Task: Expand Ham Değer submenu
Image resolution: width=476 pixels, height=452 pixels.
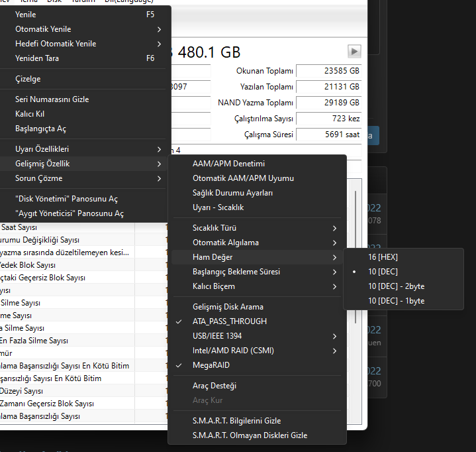Action: [257, 257]
